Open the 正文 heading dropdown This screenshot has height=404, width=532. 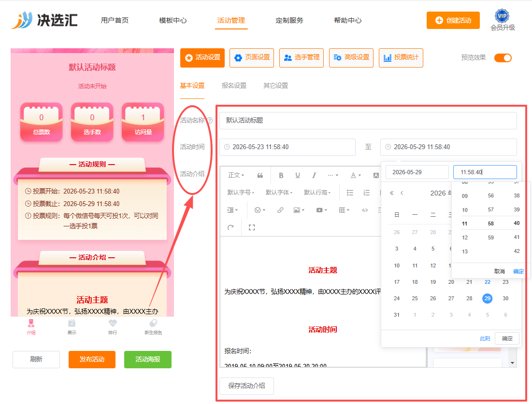(x=236, y=175)
